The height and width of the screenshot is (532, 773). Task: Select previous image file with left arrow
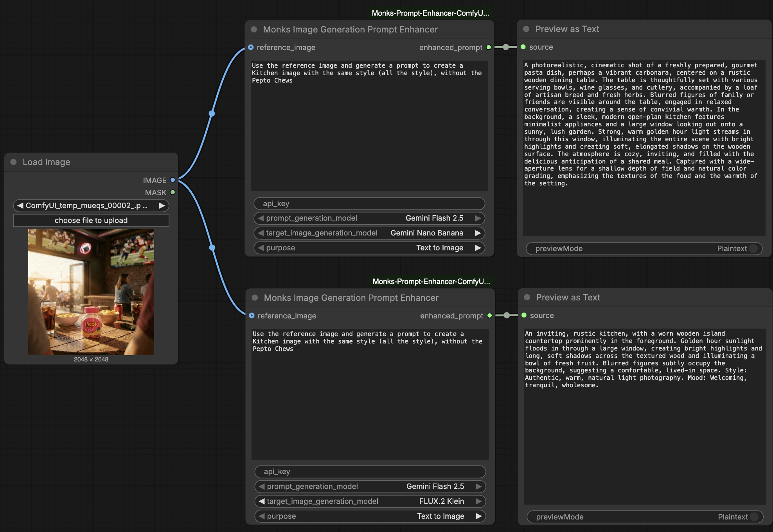20,205
